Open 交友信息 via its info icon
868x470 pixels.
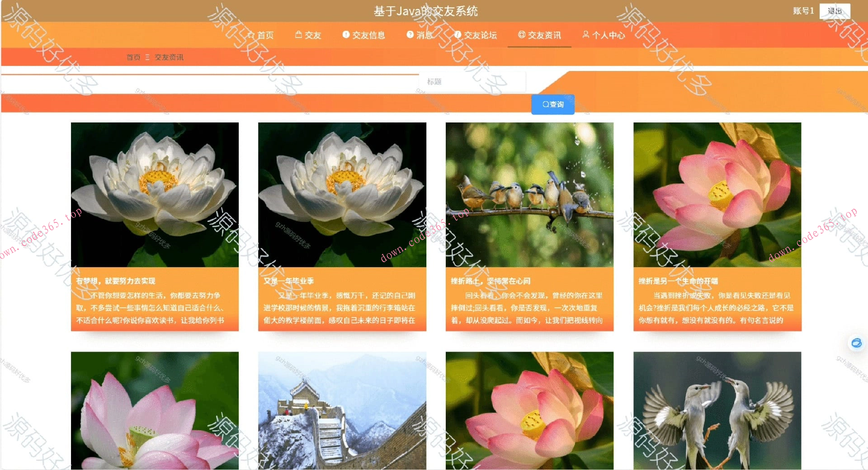click(x=346, y=35)
